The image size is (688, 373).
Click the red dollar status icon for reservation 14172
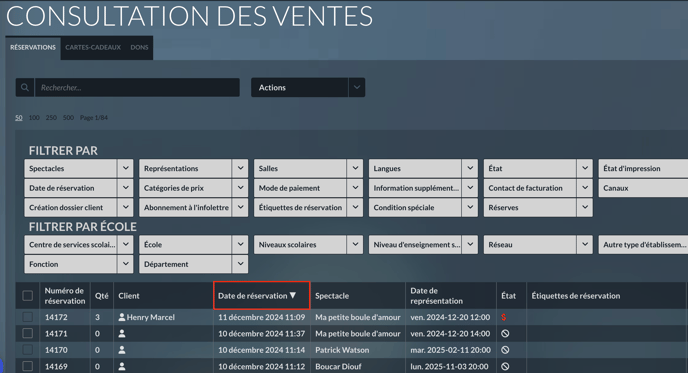504,317
